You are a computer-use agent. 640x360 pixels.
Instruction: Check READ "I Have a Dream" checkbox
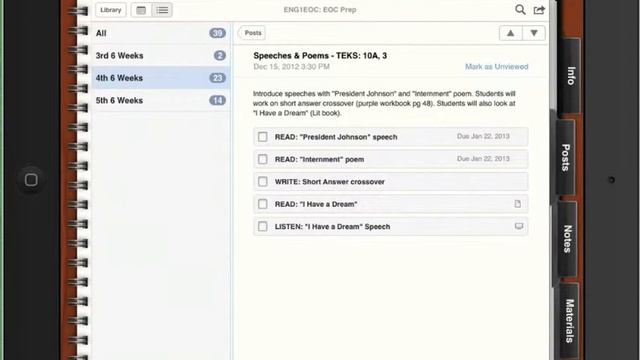[x=262, y=204]
